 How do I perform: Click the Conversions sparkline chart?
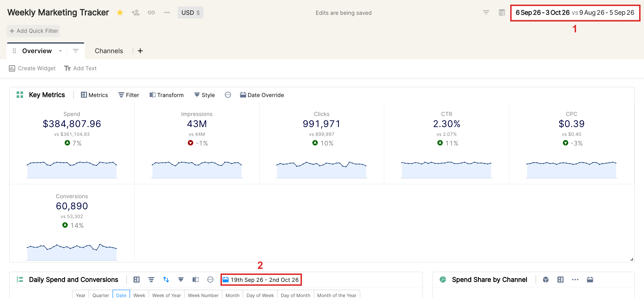72,252
